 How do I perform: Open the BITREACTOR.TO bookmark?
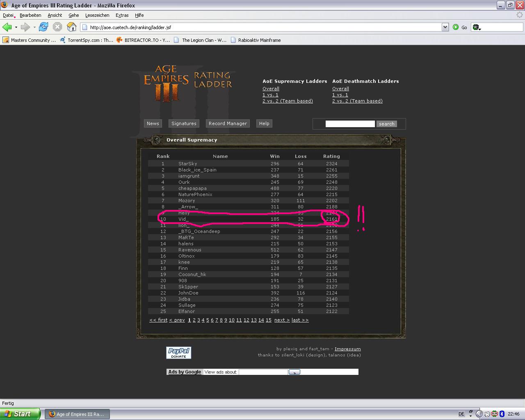click(143, 40)
